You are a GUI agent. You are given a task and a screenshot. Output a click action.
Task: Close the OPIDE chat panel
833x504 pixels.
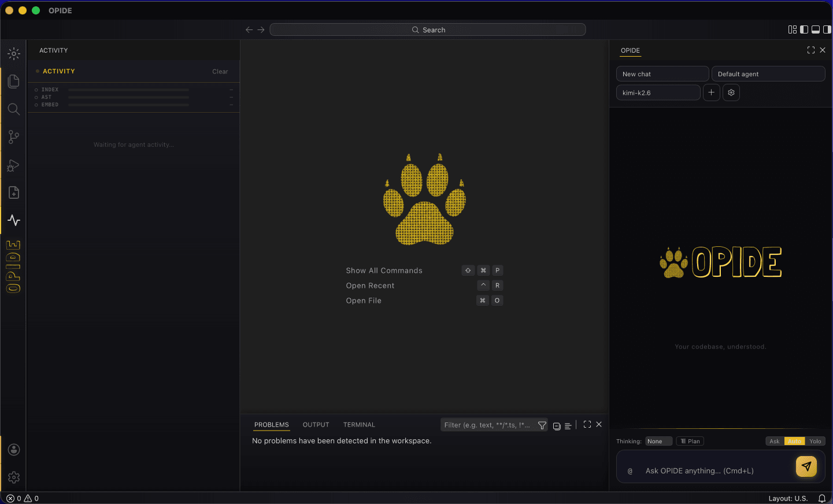point(823,50)
